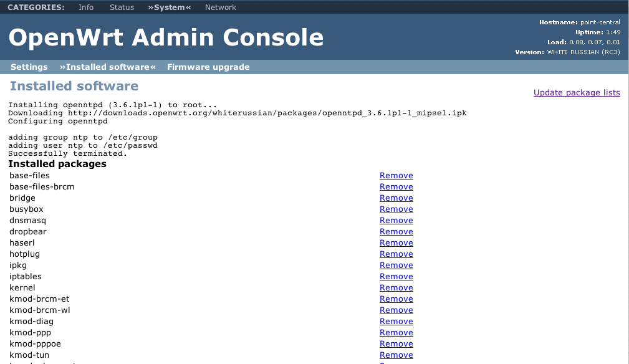Remove the base-files package
This screenshot has width=629, height=364.
coord(396,176)
